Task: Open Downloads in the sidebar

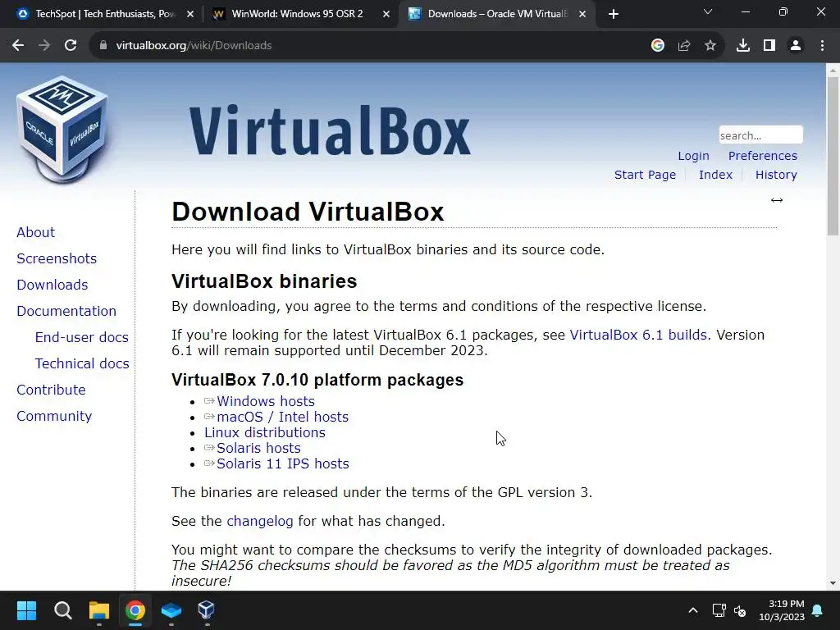Action: [x=52, y=285]
